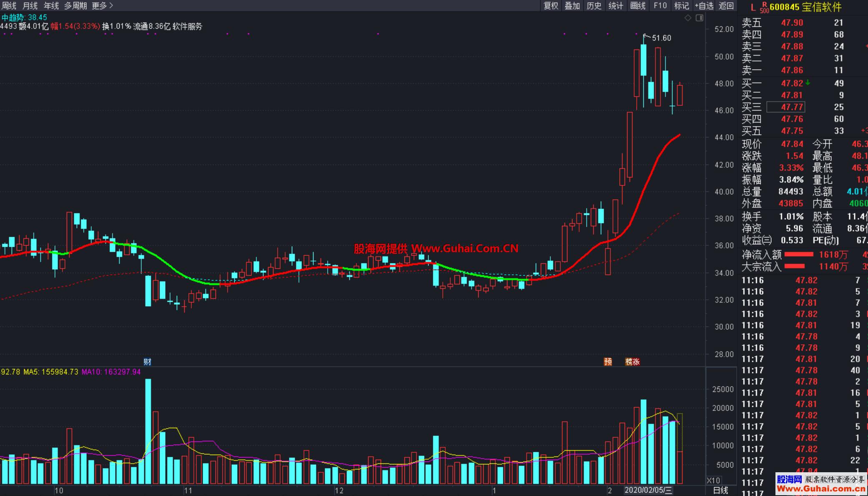Screen dimensions: 868x496
Task: Add stock via +自选 button
Action: pos(704,5)
